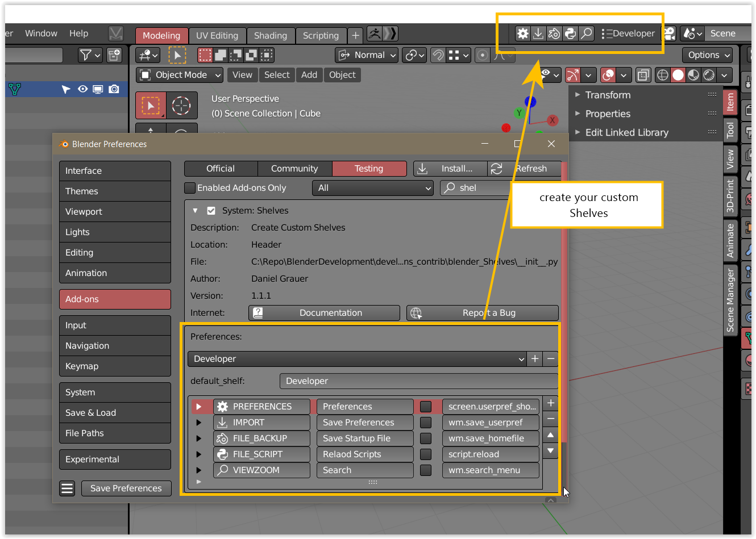This screenshot has width=756, height=539.
Task: Click the VIEWZOOM icon field in shelf list
Action: [261, 470]
